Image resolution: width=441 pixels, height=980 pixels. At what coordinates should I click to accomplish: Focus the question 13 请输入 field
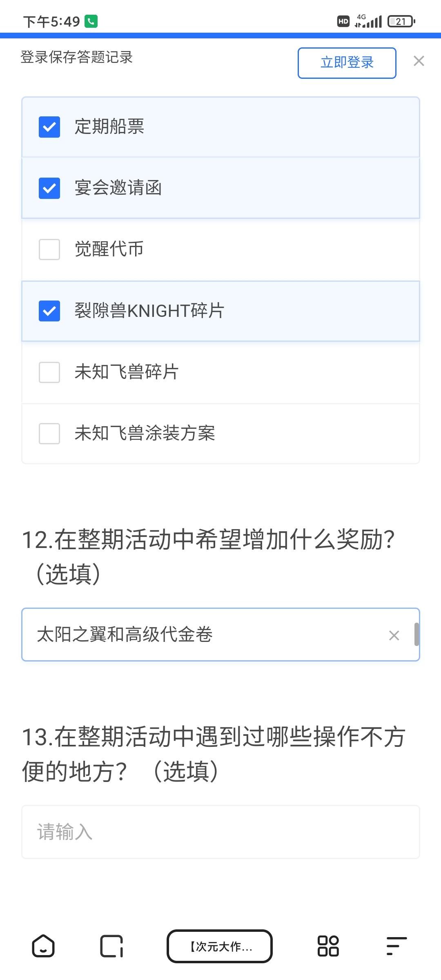pos(220,832)
